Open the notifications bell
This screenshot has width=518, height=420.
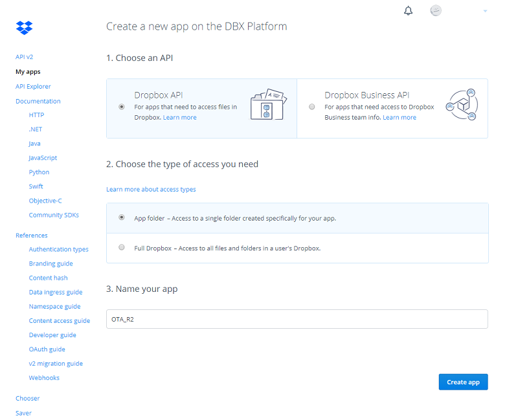[x=409, y=10]
